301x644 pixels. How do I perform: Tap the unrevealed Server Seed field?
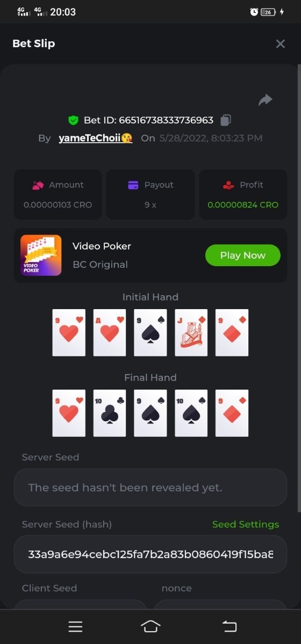(x=150, y=487)
